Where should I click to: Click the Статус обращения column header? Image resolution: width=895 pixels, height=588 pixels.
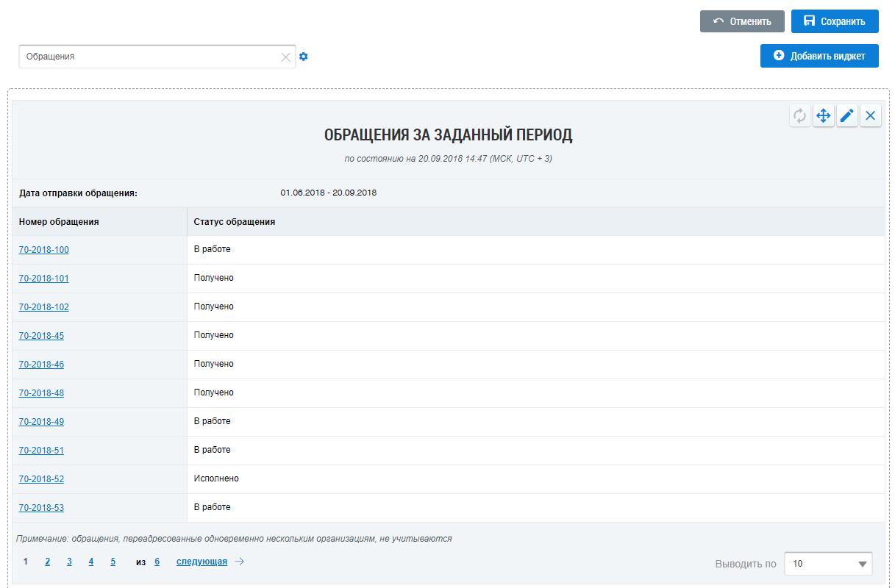point(235,221)
